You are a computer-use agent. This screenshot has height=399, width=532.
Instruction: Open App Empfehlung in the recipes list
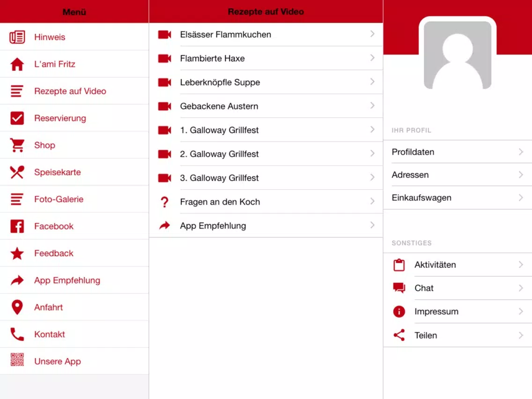(266, 226)
